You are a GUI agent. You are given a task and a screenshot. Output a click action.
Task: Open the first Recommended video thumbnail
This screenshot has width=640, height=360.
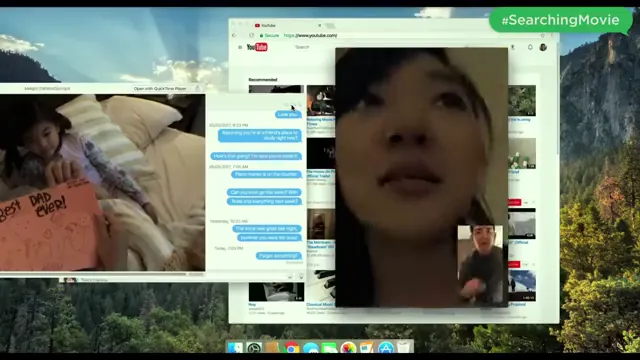coord(276,89)
